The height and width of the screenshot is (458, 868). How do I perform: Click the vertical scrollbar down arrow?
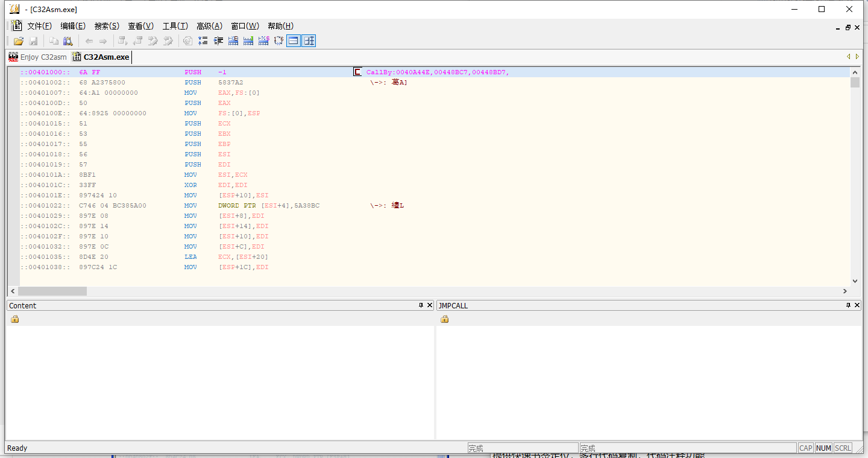(855, 281)
